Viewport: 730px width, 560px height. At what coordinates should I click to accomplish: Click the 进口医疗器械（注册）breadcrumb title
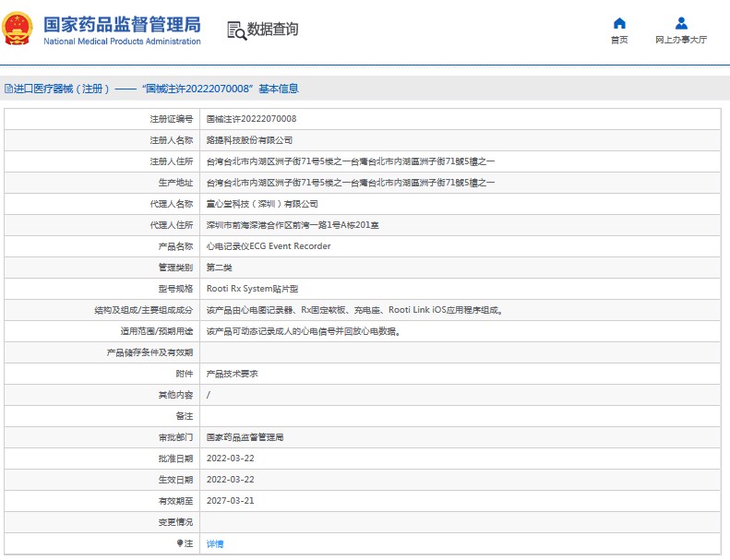click(61, 89)
